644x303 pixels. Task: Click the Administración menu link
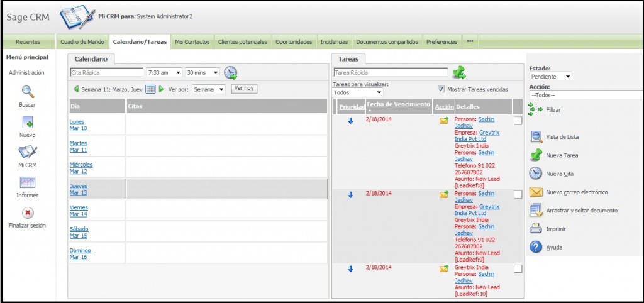26,73
